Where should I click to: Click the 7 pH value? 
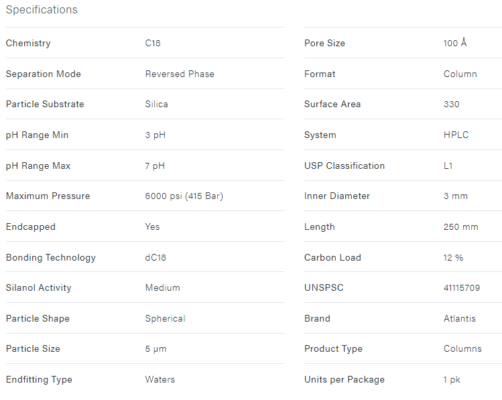tap(155, 166)
